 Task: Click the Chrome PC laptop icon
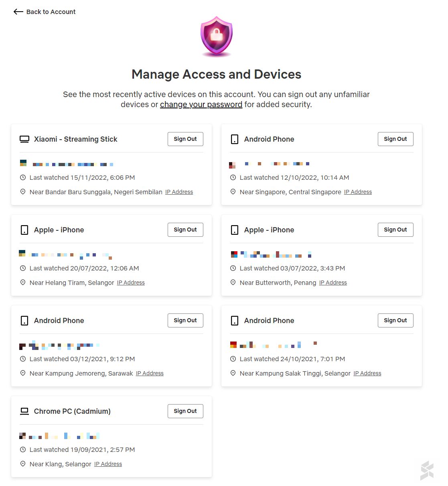[x=24, y=411]
